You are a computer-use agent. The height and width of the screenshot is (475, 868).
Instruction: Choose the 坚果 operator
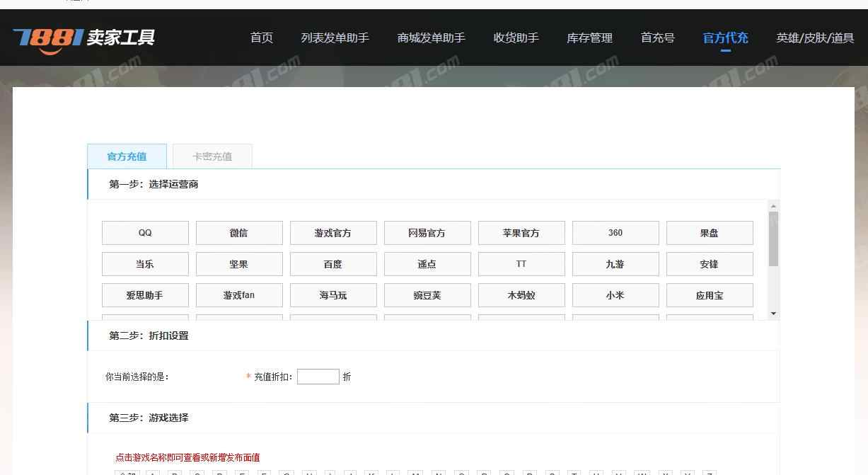tap(239, 264)
